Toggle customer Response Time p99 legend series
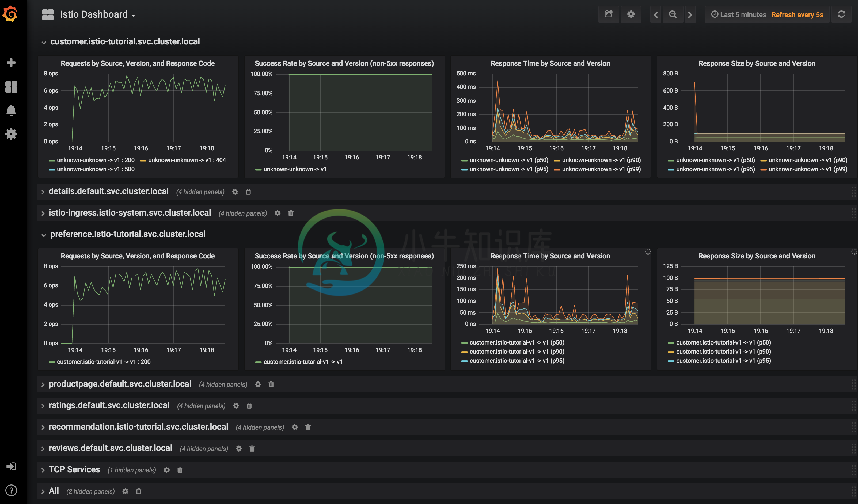This screenshot has height=504, width=858. click(x=602, y=169)
